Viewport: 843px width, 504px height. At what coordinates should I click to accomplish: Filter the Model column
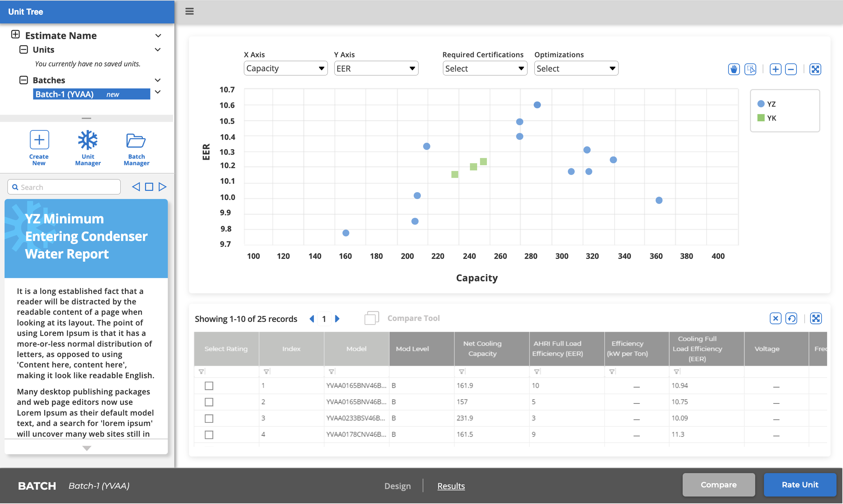click(331, 372)
